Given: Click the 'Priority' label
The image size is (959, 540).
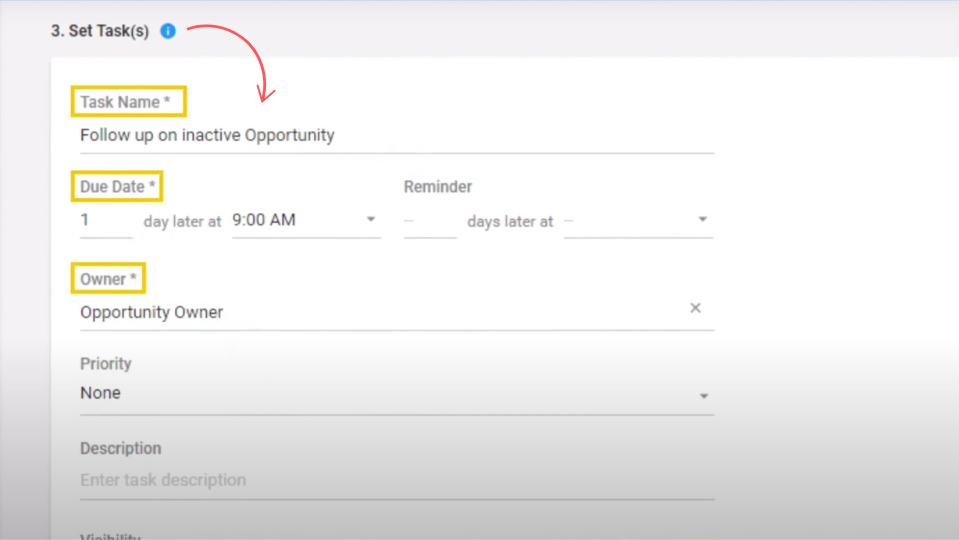Looking at the screenshot, I should coord(106,364).
